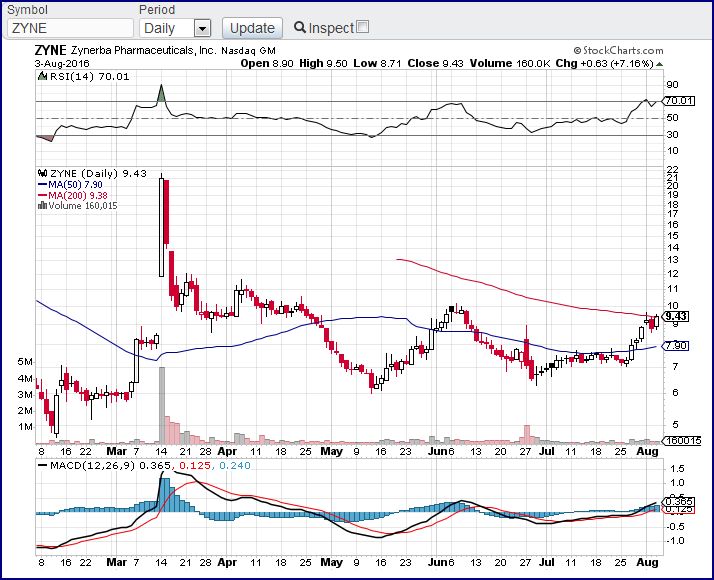Click the MACD(12,26,9) legend line marker

click(43, 466)
